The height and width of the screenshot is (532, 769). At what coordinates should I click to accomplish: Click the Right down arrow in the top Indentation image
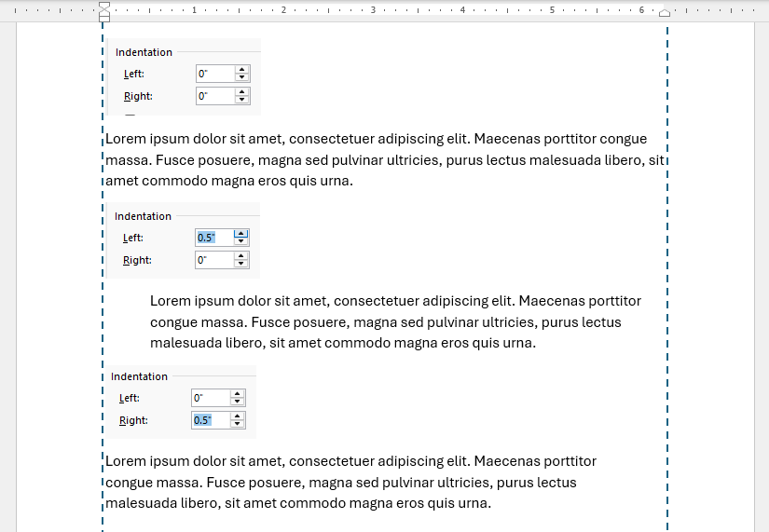point(241,100)
